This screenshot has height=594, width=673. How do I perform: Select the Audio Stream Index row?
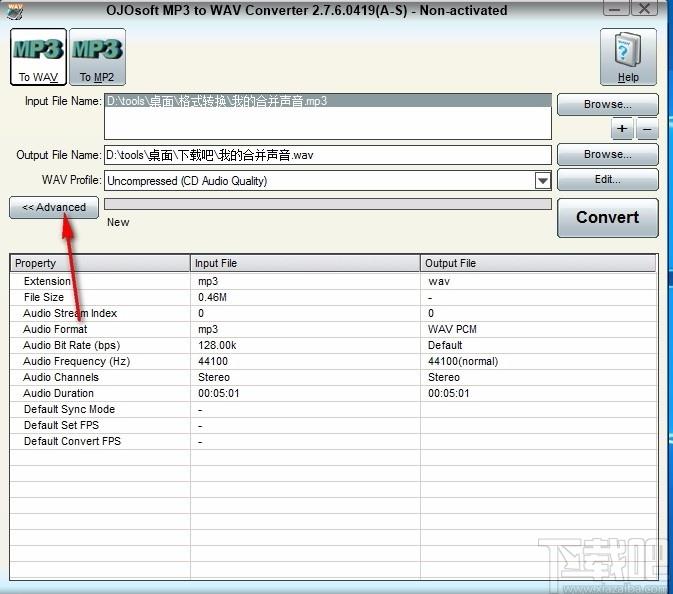click(333, 313)
